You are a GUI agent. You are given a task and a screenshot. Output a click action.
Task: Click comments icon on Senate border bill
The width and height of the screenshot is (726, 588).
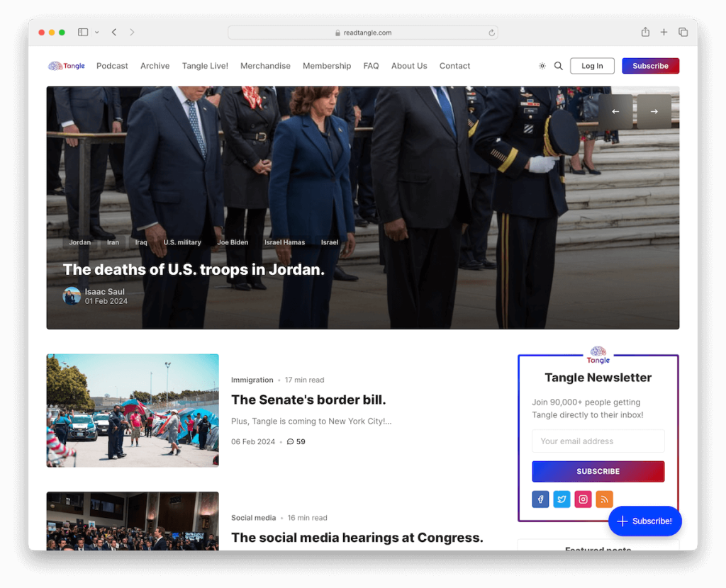tap(290, 442)
